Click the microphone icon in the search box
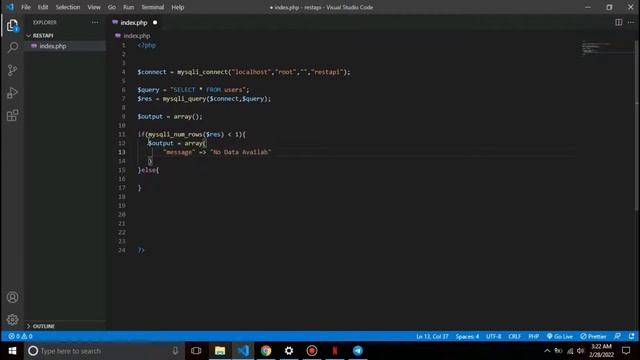This screenshot has width=640, height=360. click(175, 351)
